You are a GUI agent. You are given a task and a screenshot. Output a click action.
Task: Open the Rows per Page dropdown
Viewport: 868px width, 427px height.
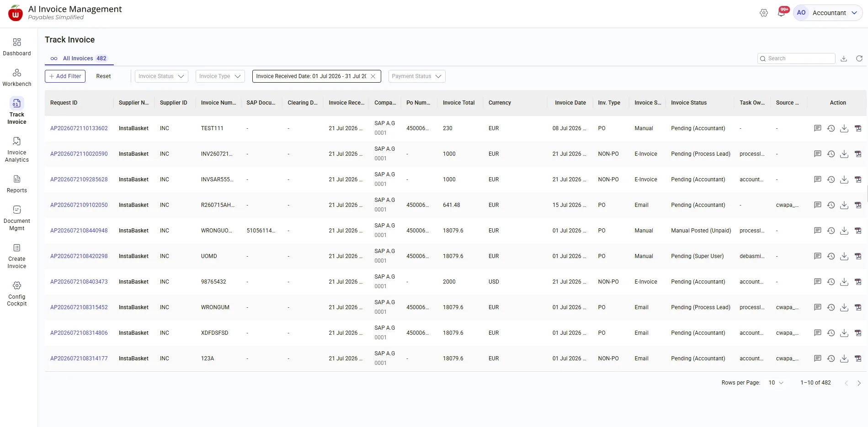coord(776,383)
